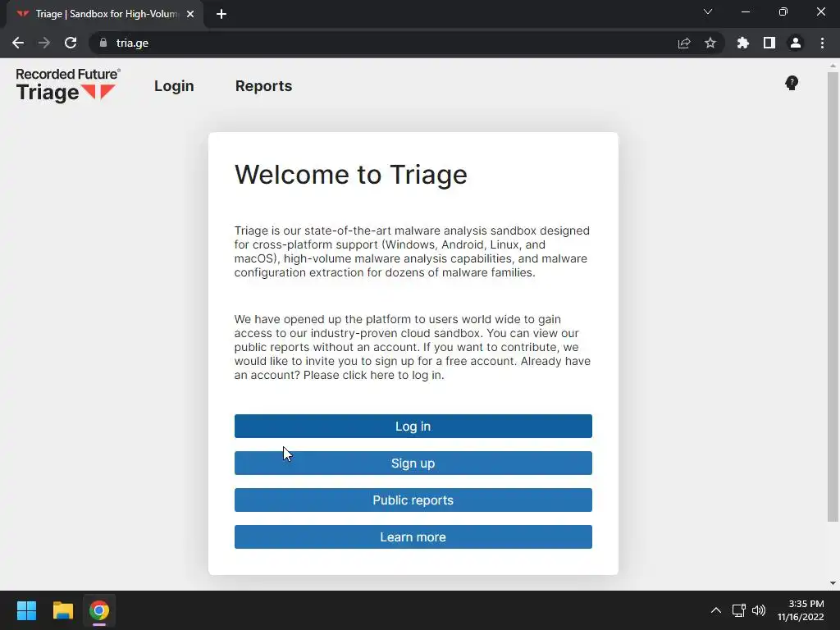840x630 pixels.
Task: Click the Learn more button
Action: pos(413,536)
